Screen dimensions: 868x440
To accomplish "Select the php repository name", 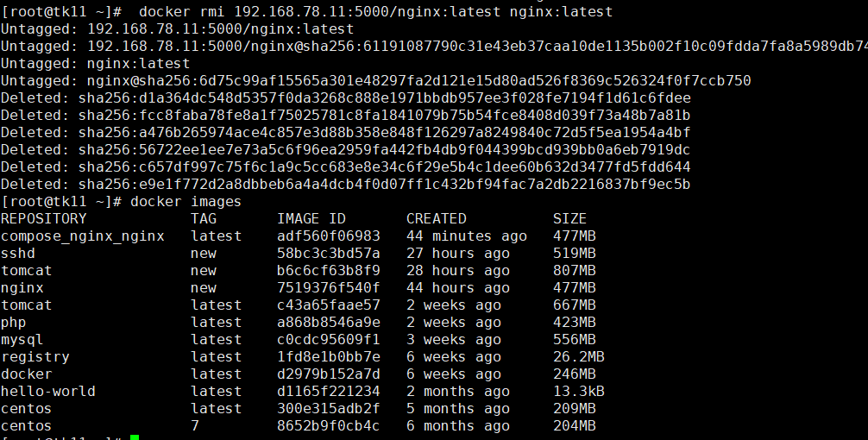I will pos(13,323).
